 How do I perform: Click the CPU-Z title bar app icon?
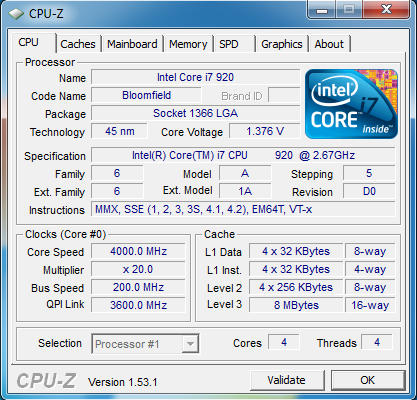tap(16, 14)
